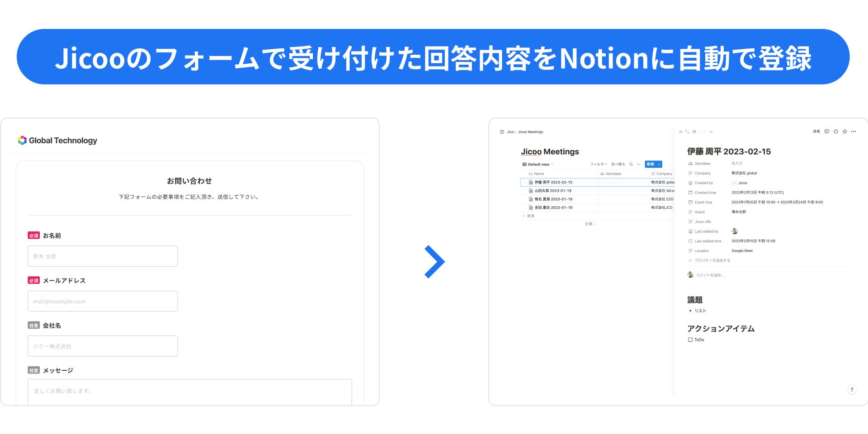Click the 新規 new record button
This screenshot has width=868, height=434.
651,164
